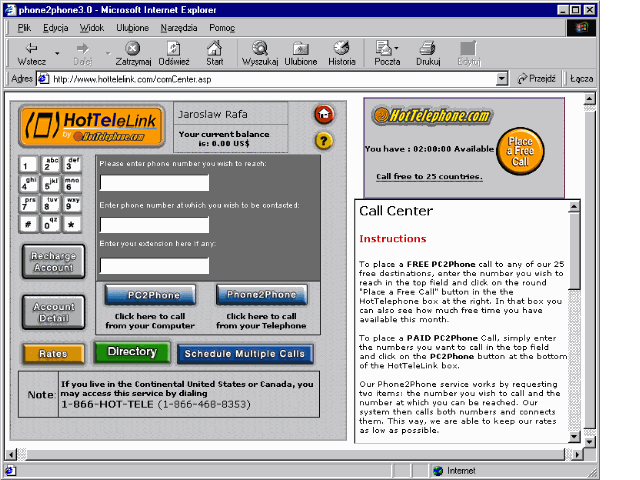The width and height of the screenshot is (640, 480).
Task: Open the Ulubione favorites toolbar icon
Action: click(x=301, y=49)
